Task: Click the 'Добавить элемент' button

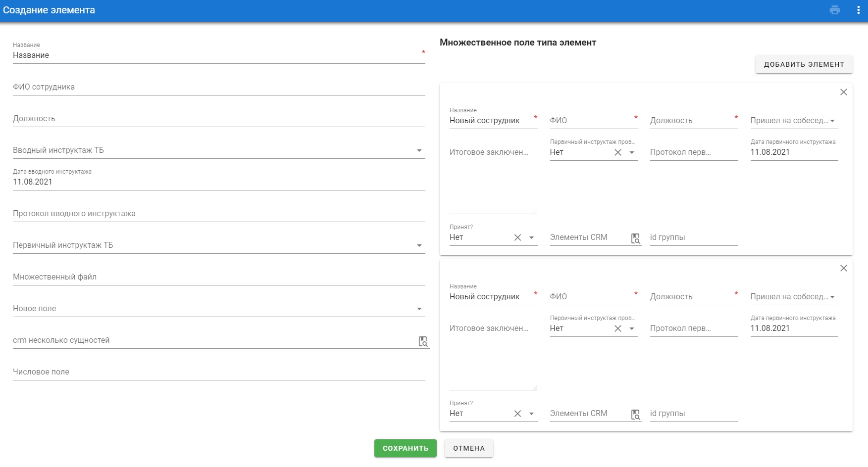Action: tap(804, 64)
